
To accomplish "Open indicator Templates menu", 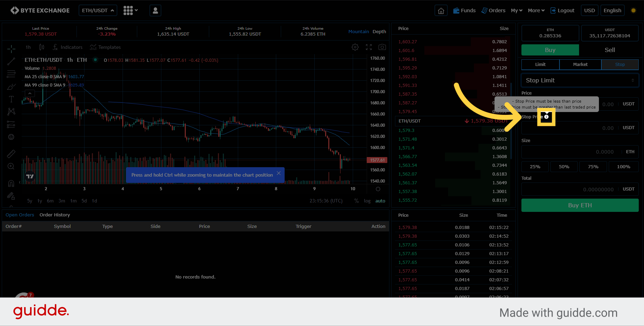I will (105, 47).
